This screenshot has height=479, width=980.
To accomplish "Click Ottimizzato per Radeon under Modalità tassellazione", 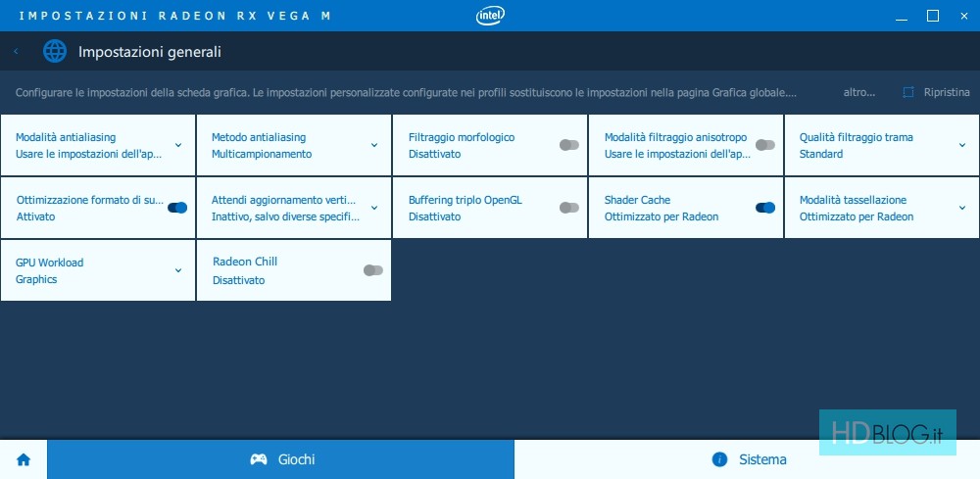I will pos(857,216).
